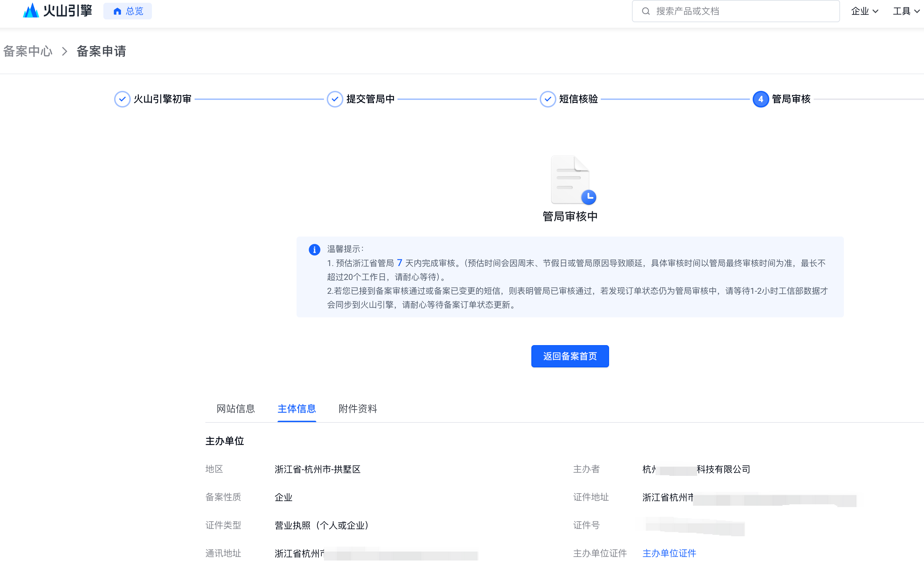
Task: Click the 提交管局中 step checkmark icon
Action: 335,99
